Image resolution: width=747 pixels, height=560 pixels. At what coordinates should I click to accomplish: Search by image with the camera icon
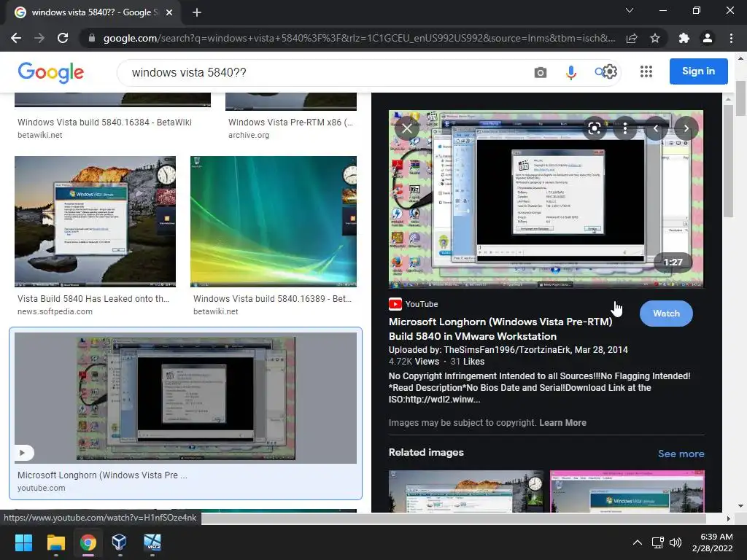point(541,72)
